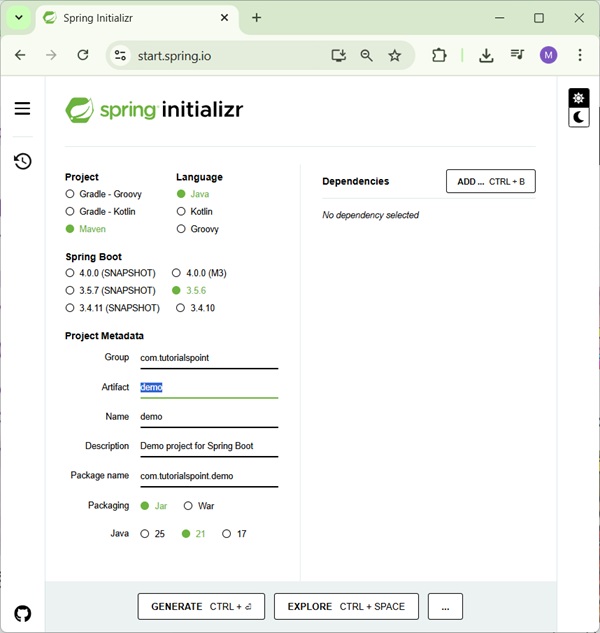Select Spring Boot 4.0.0 (M3)
600x633 pixels.
tap(199, 273)
